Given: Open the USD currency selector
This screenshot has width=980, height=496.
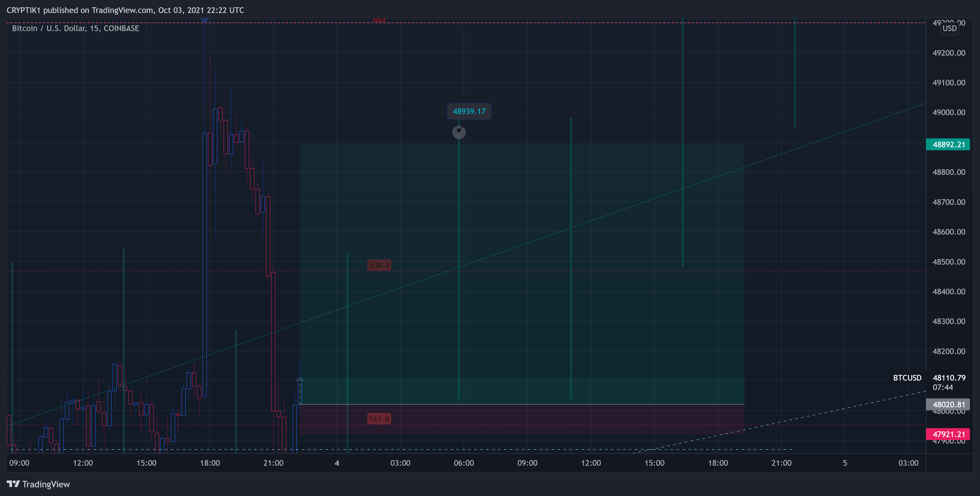Looking at the screenshot, I should (x=949, y=29).
